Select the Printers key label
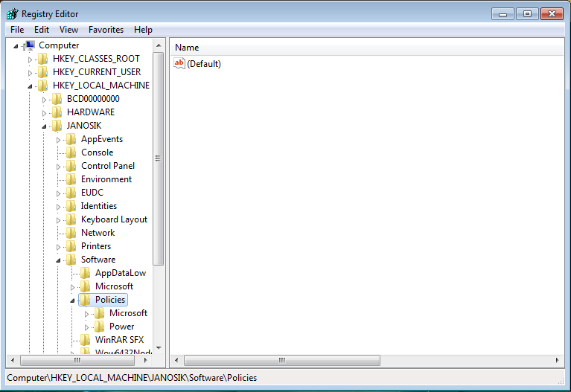This screenshot has width=571, height=392. coord(96,246)
